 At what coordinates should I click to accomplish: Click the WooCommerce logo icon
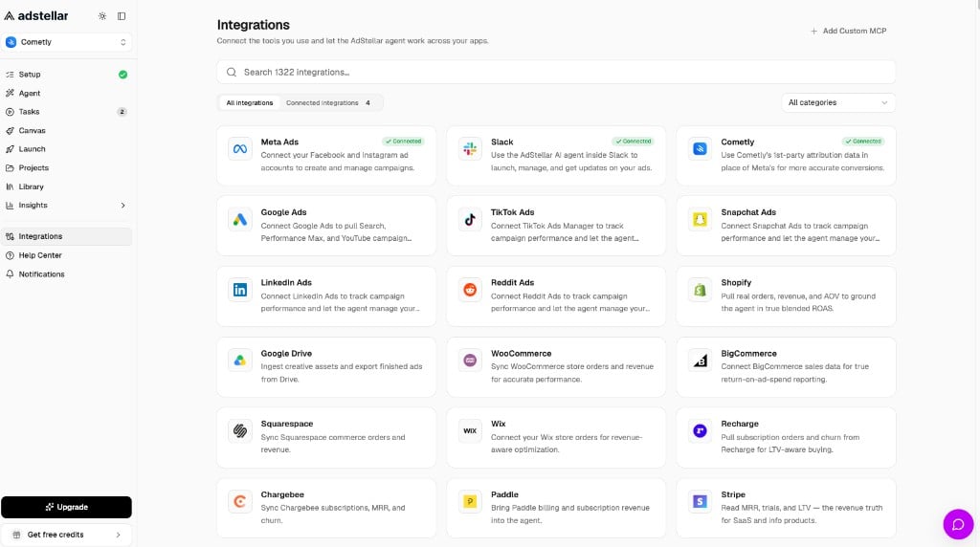point(470,361)
